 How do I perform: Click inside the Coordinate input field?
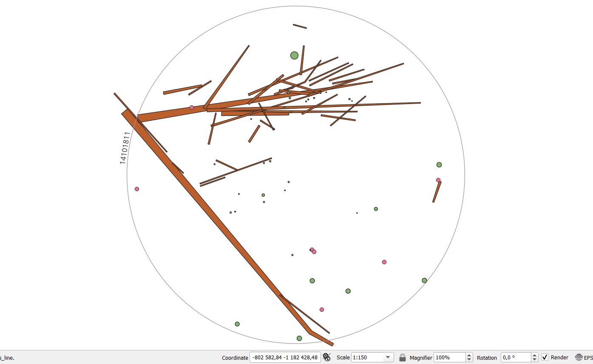285,357
